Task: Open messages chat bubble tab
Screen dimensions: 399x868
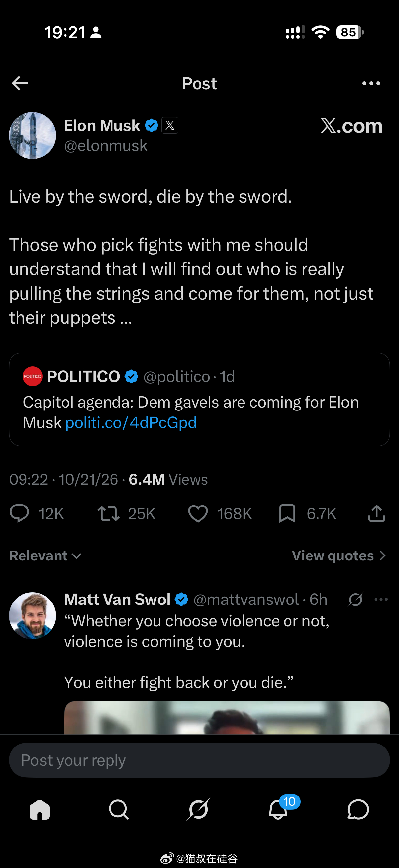Action: pyautogui.click(x=358, y=809)
